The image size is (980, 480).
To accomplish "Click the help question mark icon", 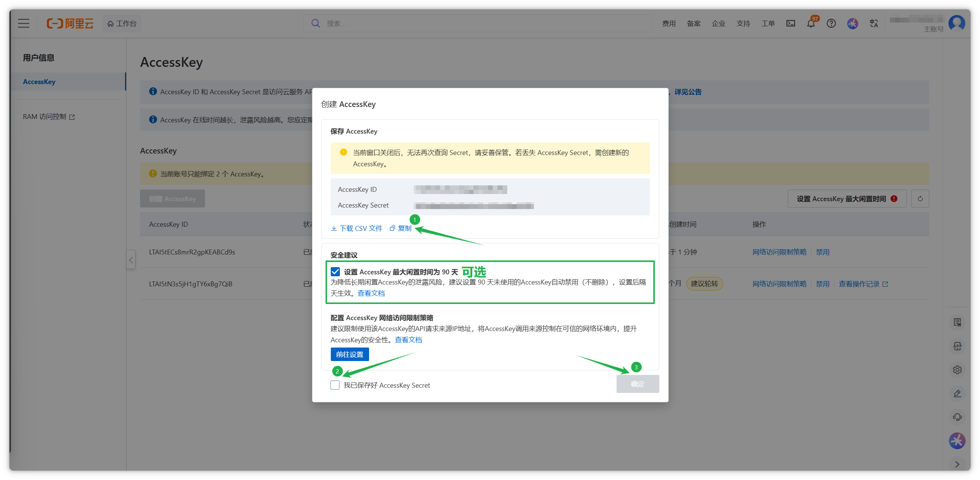I will [x=831, y=24].
